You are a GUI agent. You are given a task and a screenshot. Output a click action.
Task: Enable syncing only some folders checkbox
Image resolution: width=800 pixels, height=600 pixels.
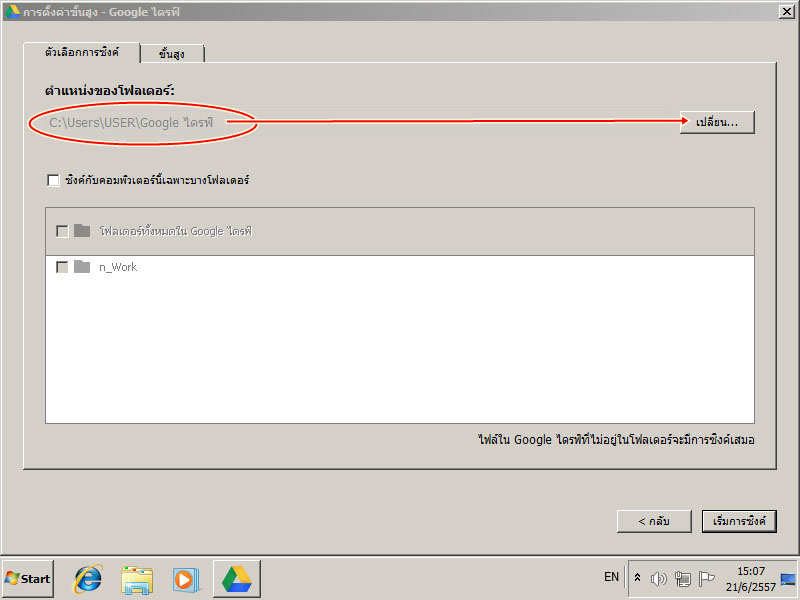click(53, 180)
